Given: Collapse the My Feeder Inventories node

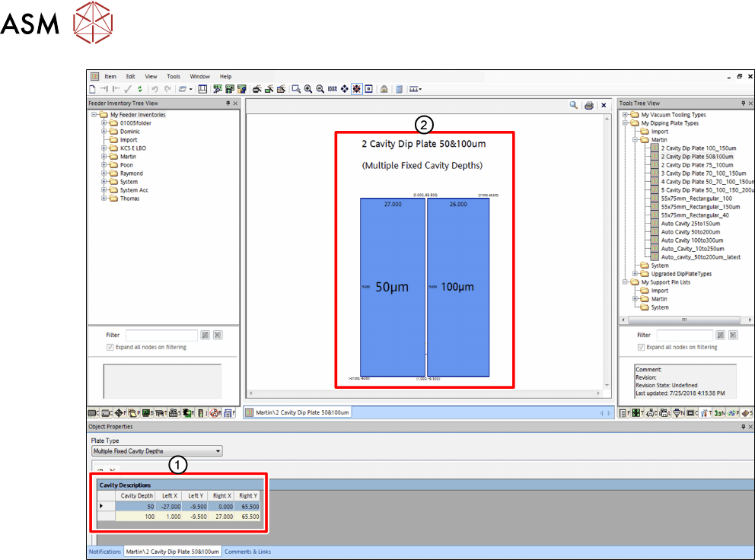Looking at the screenshot, I should click(x=95, y=115).
